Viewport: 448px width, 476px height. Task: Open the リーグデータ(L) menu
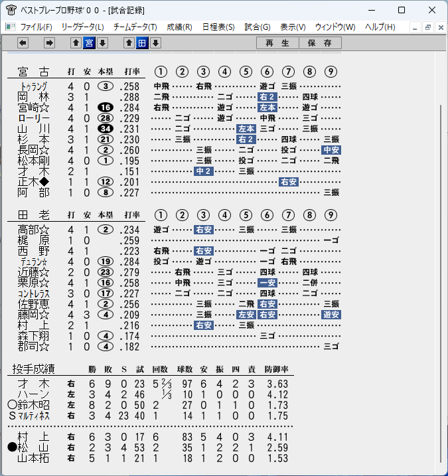click(82, 27)
